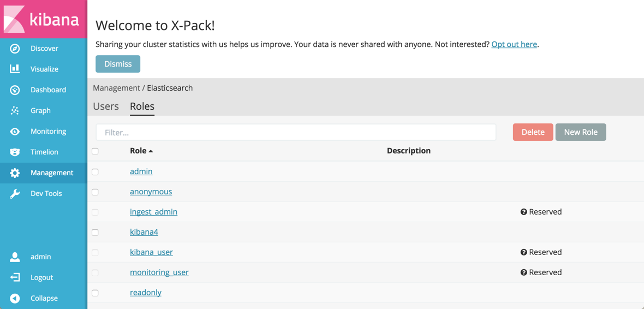Switch to the Users tab
The image size is (644, 309).
coord(106,106)
